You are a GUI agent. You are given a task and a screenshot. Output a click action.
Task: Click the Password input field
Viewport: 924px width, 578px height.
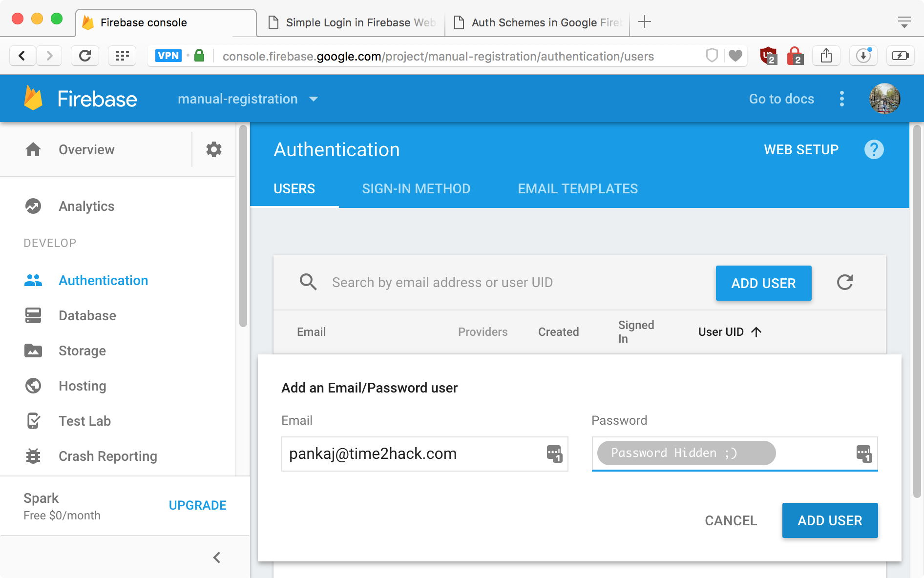pyautogui.click(x=735, y=454)
